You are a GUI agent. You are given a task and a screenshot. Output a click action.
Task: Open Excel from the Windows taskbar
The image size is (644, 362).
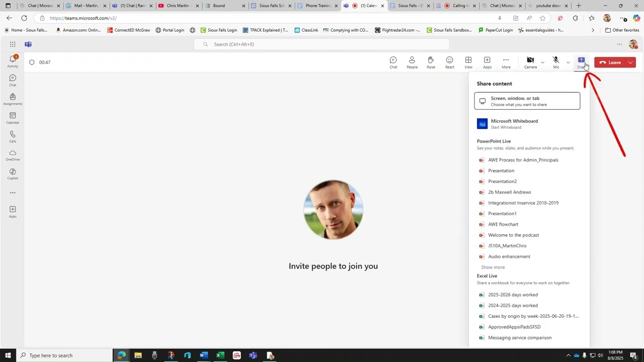pyautogui.click(x=220, y=355)
